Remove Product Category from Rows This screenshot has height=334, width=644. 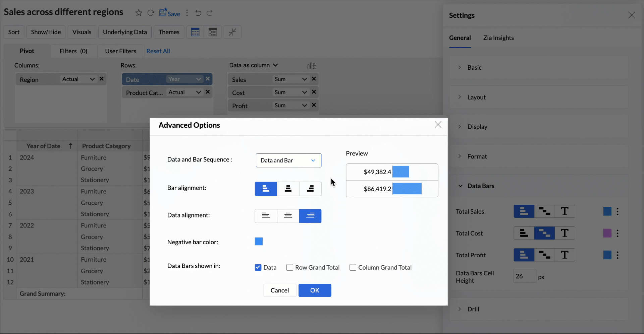(208, 92)
